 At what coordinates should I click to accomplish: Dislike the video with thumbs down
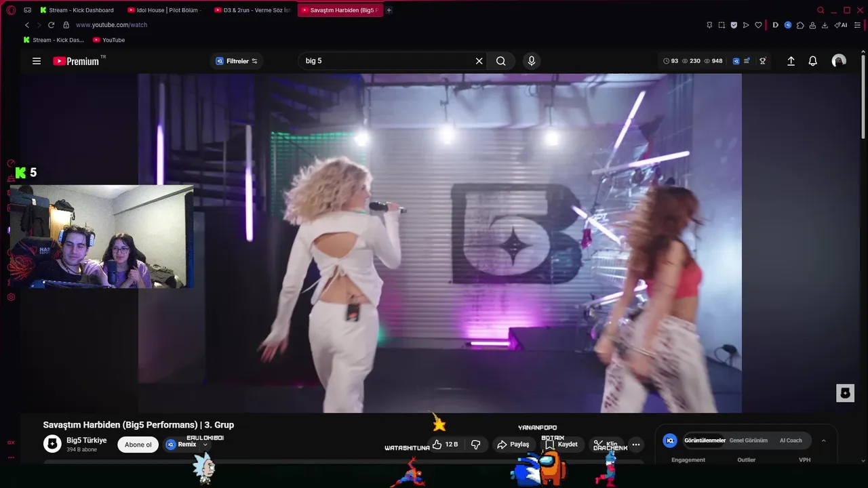tap(475, 445)
